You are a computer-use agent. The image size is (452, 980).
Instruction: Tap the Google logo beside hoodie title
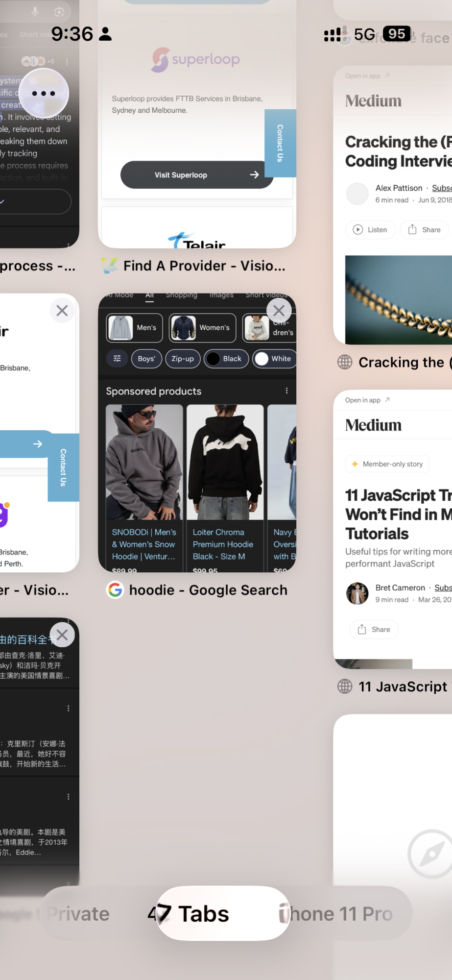115,589
